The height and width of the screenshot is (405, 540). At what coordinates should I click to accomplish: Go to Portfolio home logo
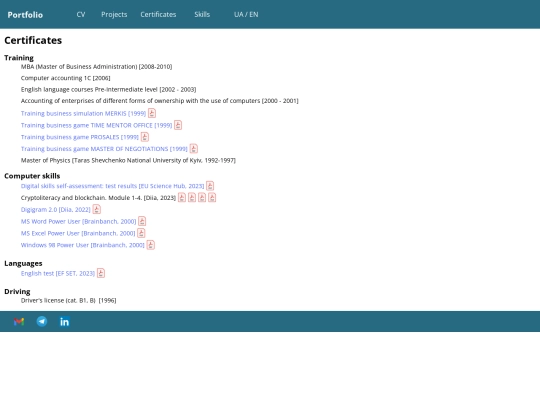(25, 15)
